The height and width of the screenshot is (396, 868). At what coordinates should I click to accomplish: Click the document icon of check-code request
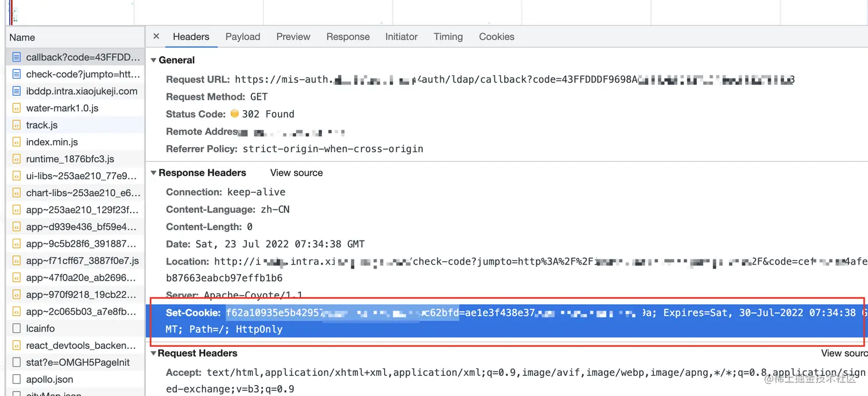pos(16,74)
